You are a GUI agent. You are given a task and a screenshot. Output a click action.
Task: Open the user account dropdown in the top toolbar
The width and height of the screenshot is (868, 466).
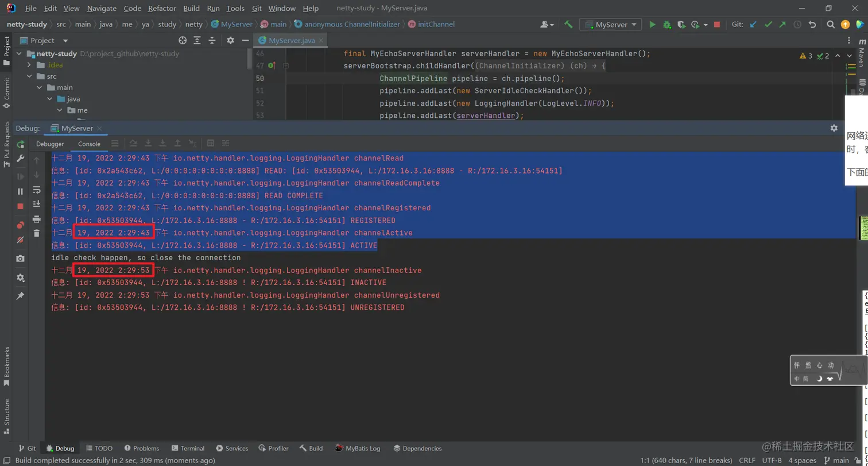(x=547, y=25)
